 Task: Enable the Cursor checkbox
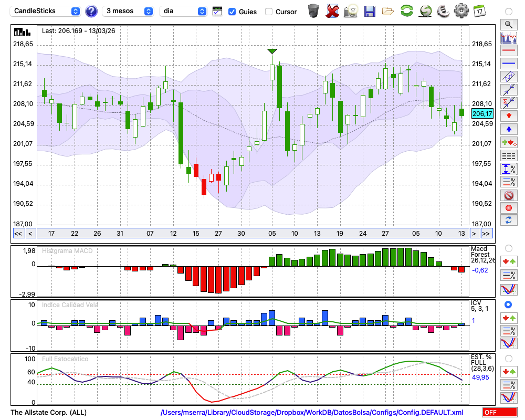(x=268, y=12)
